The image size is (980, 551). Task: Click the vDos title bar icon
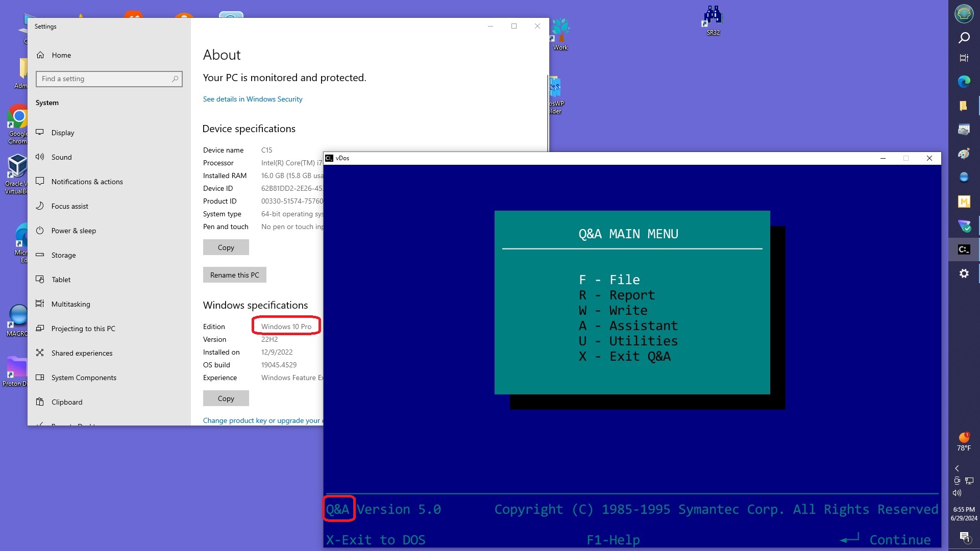coord(330,158)
